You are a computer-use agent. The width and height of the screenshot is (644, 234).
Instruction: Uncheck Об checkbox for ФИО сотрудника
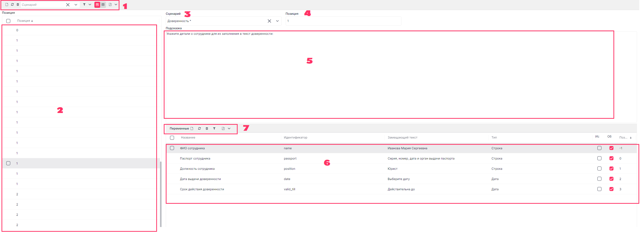click(611, 148)
